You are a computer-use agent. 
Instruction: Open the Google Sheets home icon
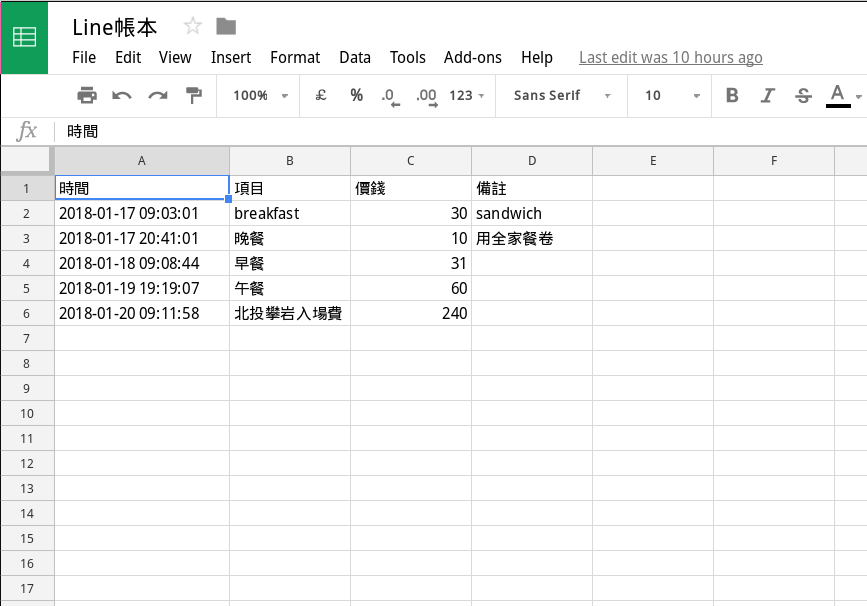coord(24,37)
